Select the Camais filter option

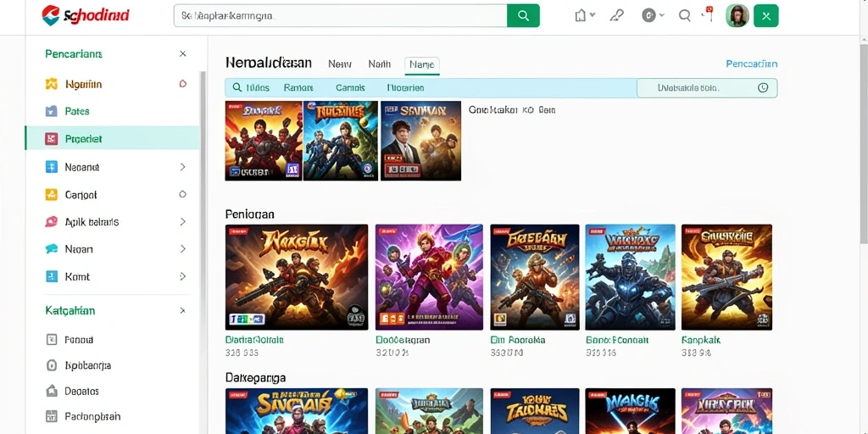click(350, 87)
